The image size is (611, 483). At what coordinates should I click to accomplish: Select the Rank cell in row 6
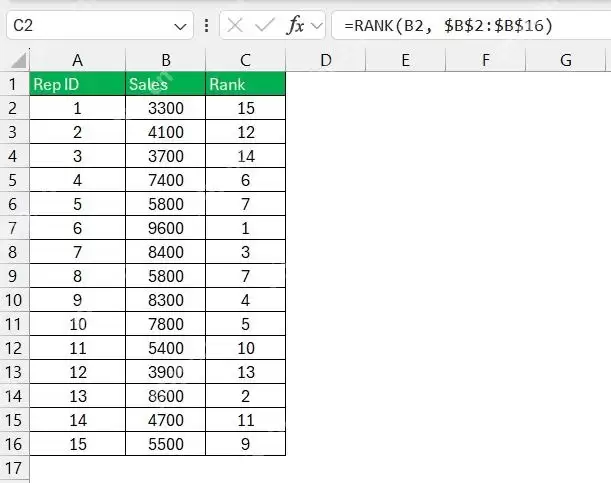coord(245,204)
